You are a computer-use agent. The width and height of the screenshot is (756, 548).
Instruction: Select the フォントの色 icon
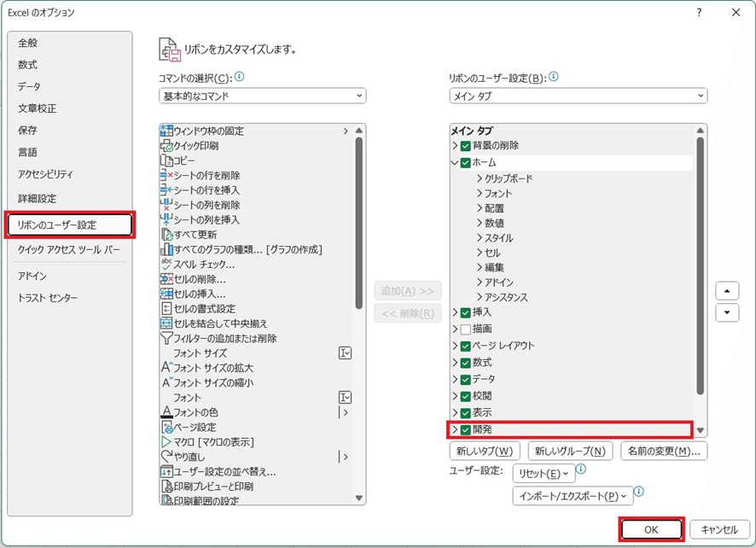pyautogui.click(x=166, y=412)
